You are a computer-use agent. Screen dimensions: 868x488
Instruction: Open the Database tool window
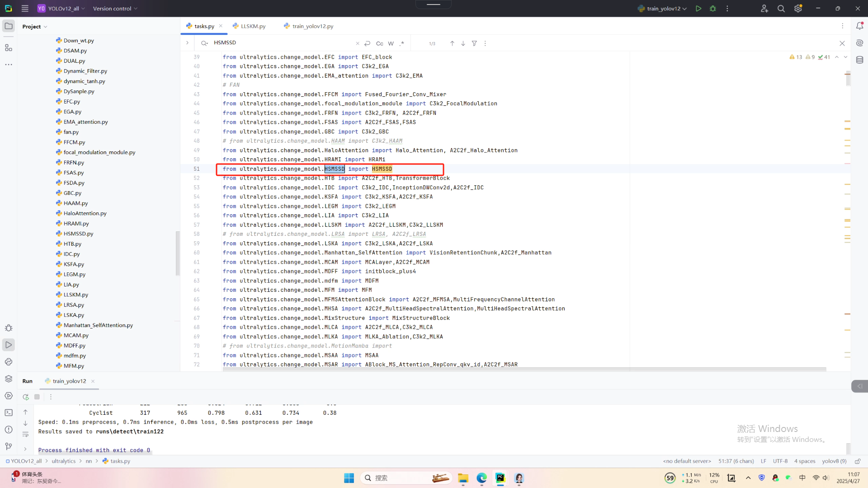click(x=859, y=60)
